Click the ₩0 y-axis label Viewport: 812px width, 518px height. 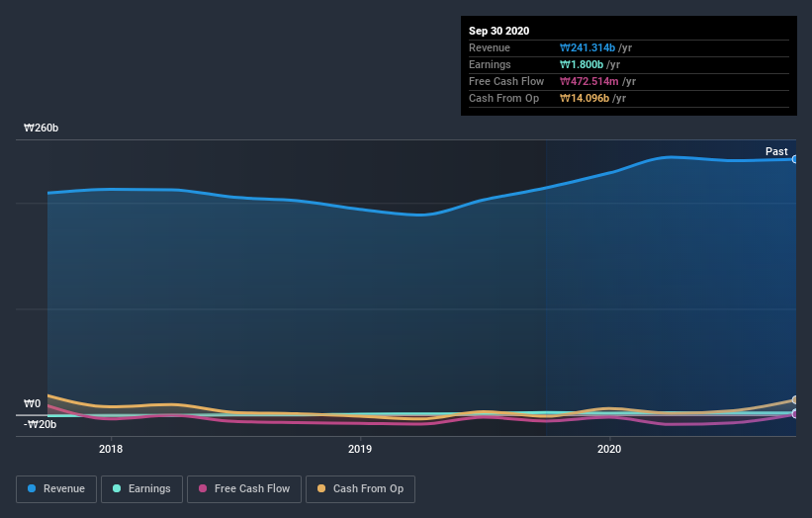(x=32, y=403)
